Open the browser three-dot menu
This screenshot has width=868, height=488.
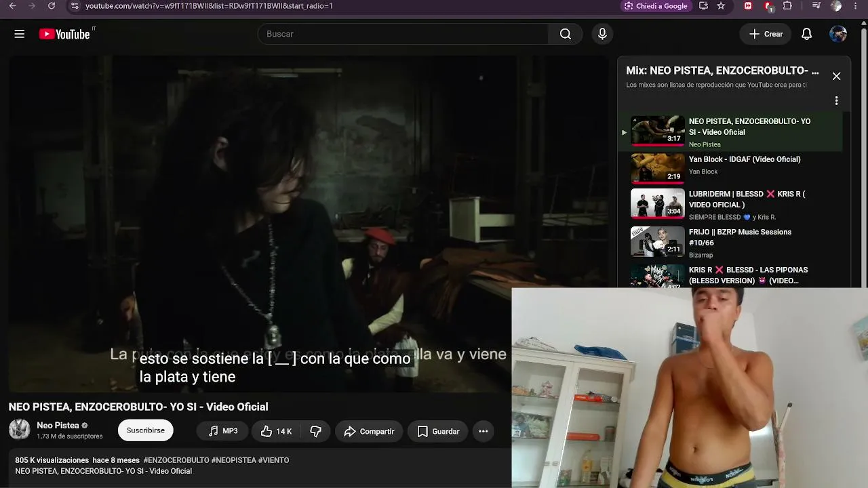pyautogui.click(x=855, y=6)
